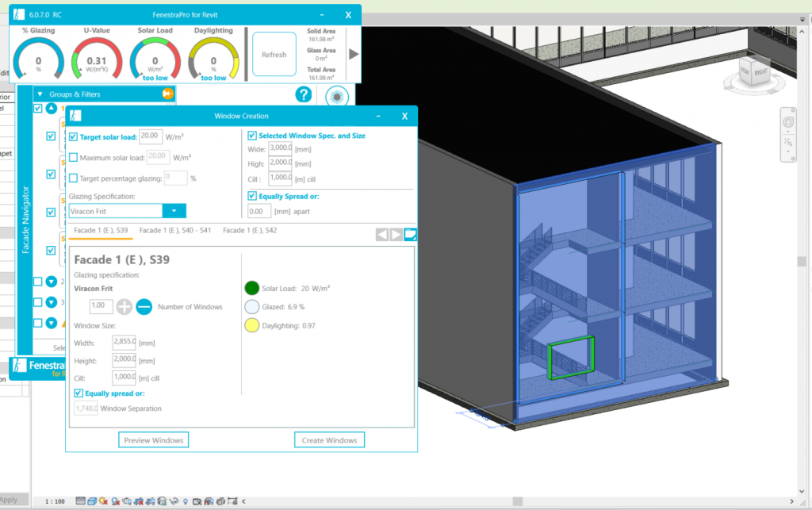Toggle Crop View icon in view control bar

139,501
